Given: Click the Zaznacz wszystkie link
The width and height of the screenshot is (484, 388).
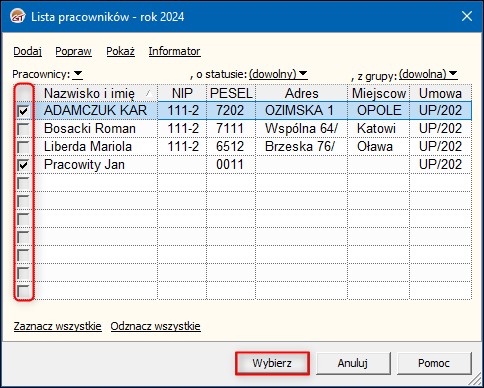Looking at the screenshot, I should pos(58,326).
